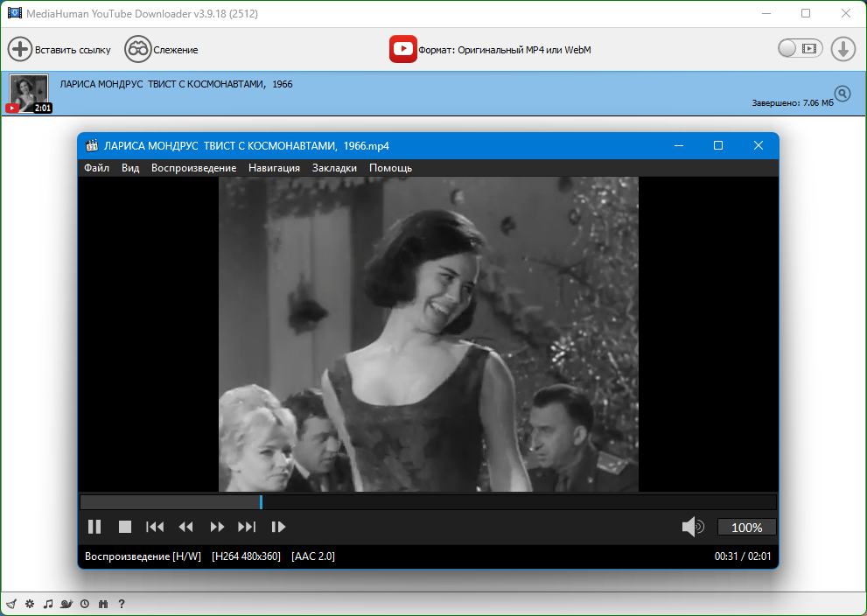The width and height of the screenshot is (867, 616).
Task: Click the broom clear list icon
Action: pos(11,604)
